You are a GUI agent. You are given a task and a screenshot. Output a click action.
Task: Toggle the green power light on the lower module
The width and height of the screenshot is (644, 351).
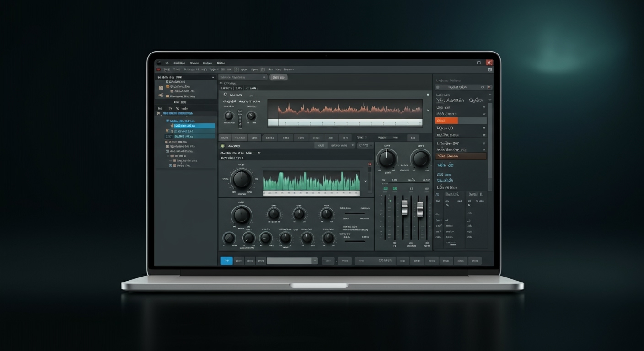click(x=223, y=146)
